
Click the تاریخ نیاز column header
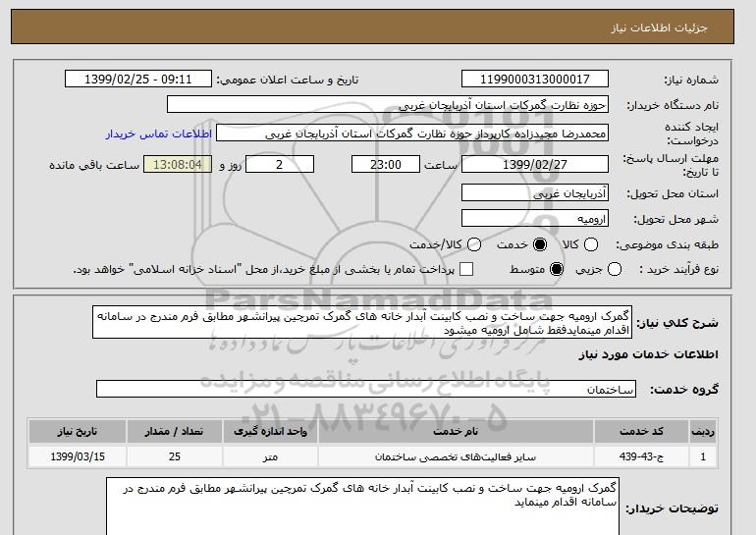78,431
